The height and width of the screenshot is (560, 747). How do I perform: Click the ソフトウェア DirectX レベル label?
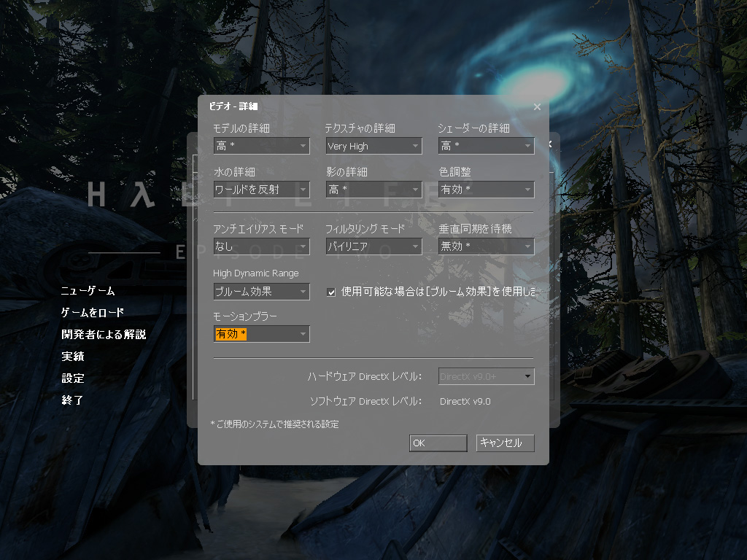pos(366,402)
